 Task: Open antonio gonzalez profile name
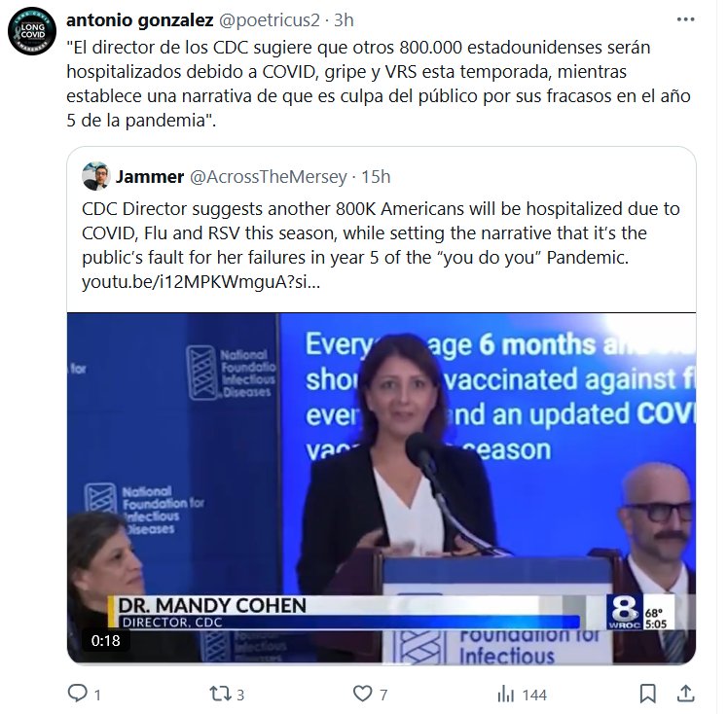(x=140, y=20)
